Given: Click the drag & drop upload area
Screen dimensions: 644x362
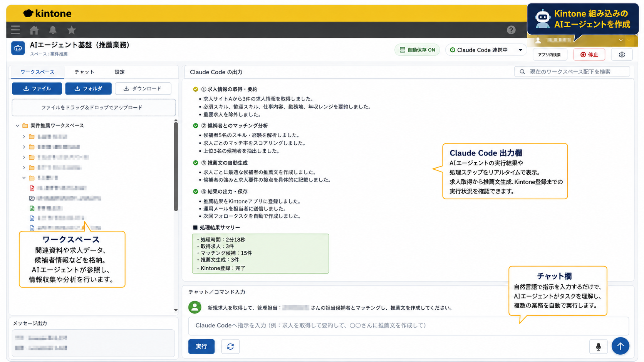Looking at the screenshot, I should (x=94, y=107).
